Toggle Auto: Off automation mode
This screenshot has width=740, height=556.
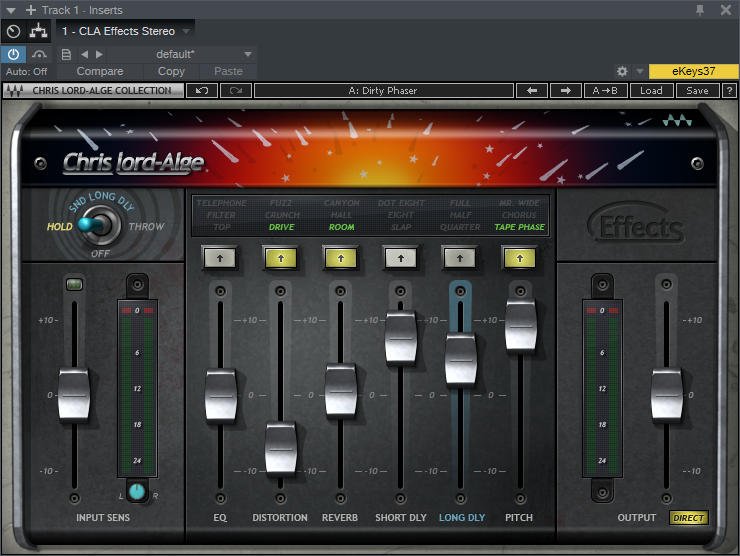coord(26,72)
